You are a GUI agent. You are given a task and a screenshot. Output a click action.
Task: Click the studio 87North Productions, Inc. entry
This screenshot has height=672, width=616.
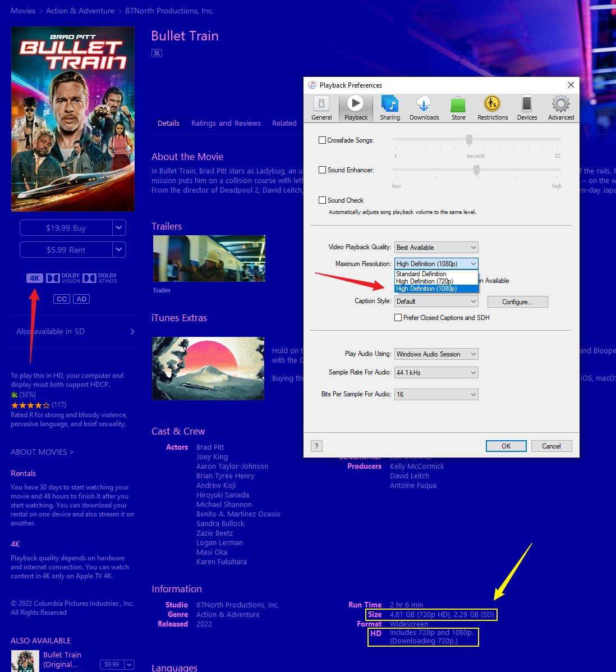[x=237, y=605]
